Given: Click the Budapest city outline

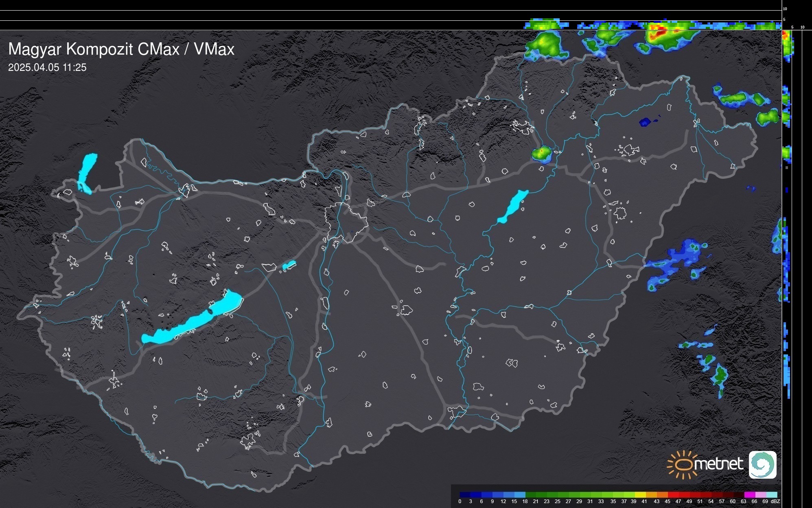Looking at the screenshot, I should pos(346,222).
